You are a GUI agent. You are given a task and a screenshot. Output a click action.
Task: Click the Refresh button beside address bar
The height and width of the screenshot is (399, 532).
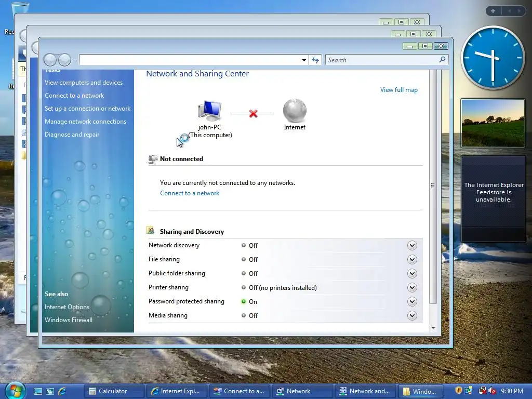pos(315,60)
